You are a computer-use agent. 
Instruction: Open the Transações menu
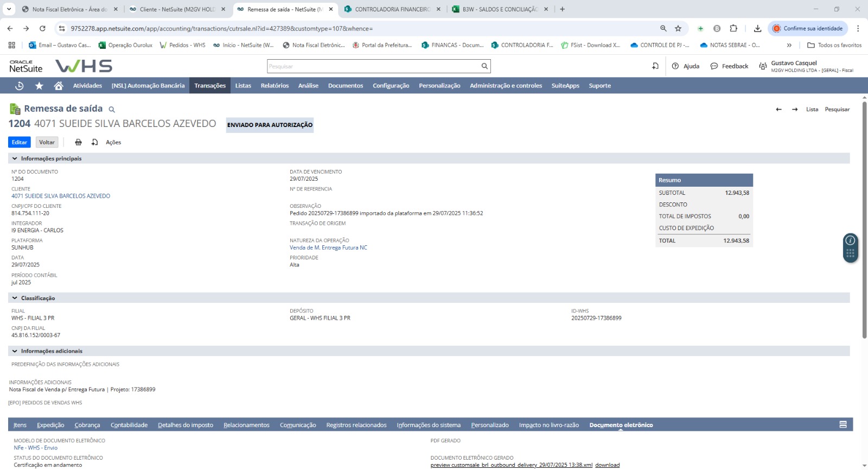pos(210,86)
